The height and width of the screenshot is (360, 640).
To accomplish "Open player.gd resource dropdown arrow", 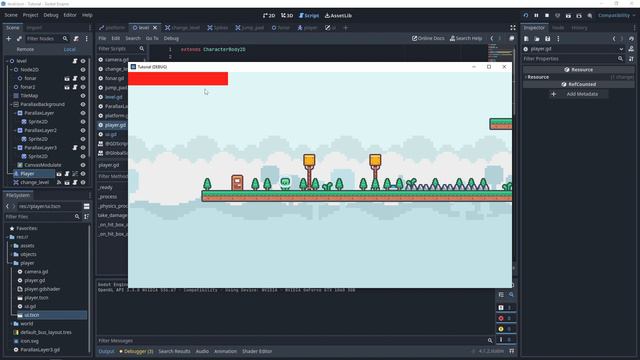I will (x=621, y=49).
